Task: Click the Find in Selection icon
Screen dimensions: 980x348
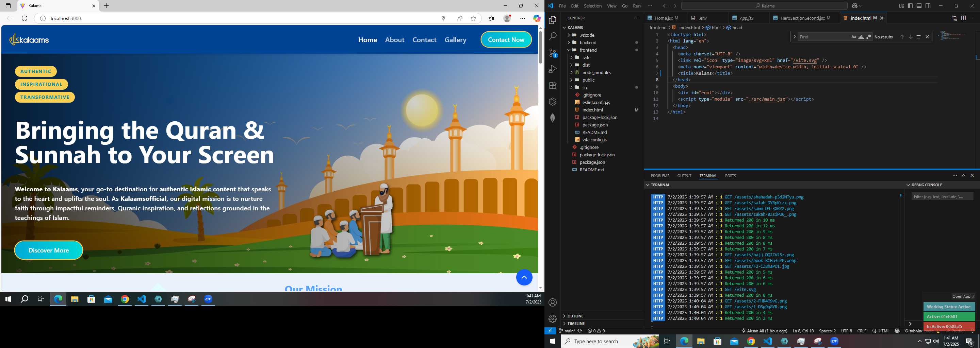Action: click(919, 37)
